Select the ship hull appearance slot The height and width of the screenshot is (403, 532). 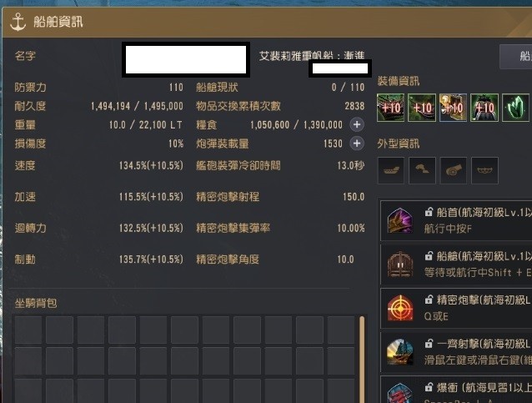(x=391, y=170)
